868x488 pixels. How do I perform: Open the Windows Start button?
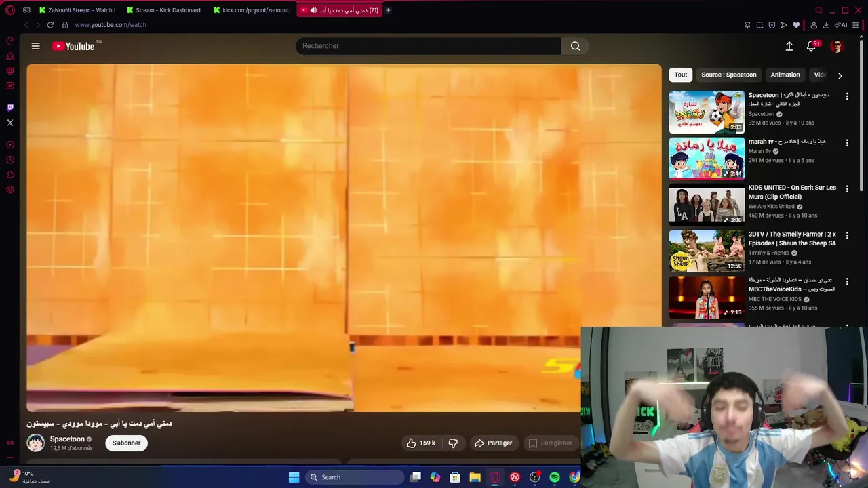pyautogui.click(x=294, y=477)
